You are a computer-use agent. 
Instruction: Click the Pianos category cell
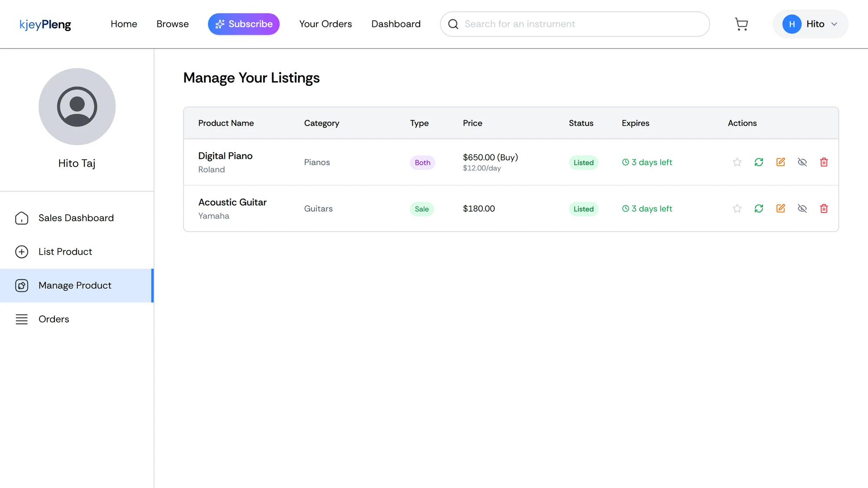tap(317, 162)
